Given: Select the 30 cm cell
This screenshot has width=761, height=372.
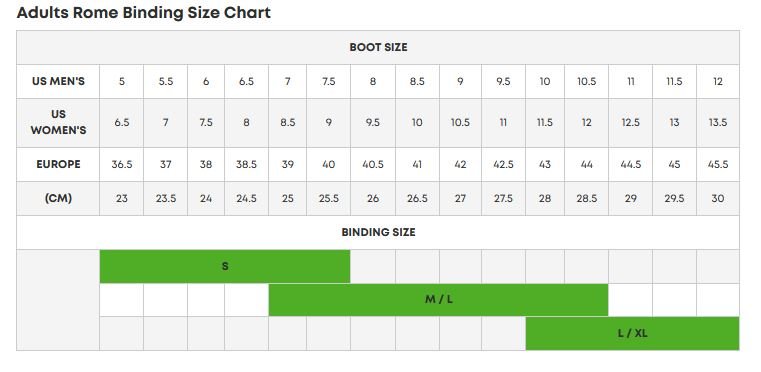Looking at the screenshot, I should (x=718, y=198).
